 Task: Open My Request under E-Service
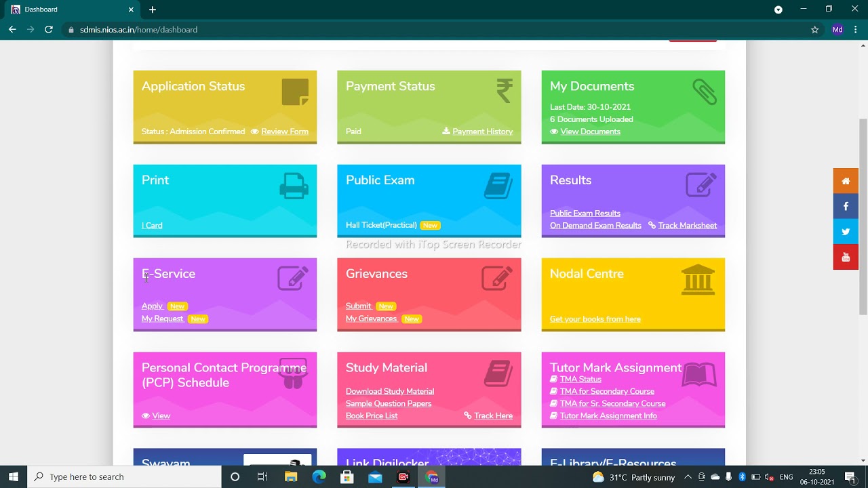(162, 319)
